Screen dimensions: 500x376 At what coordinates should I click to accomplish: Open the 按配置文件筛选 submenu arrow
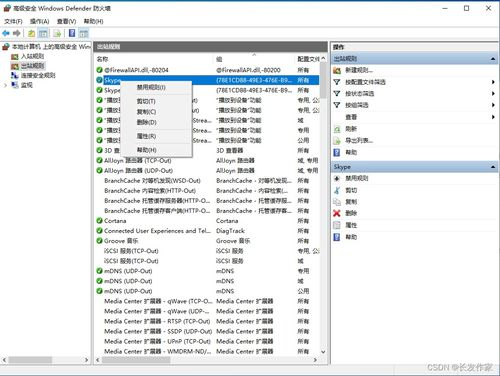coord(493,82)
